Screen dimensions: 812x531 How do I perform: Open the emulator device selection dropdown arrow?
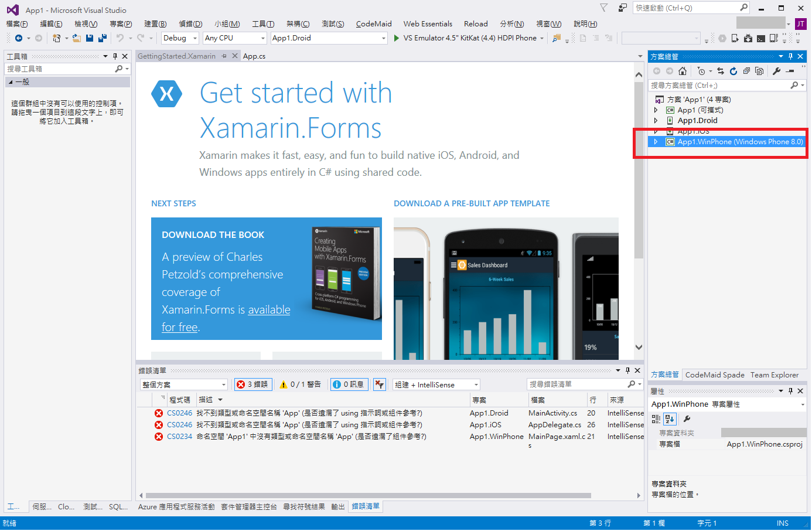(542, 38)
